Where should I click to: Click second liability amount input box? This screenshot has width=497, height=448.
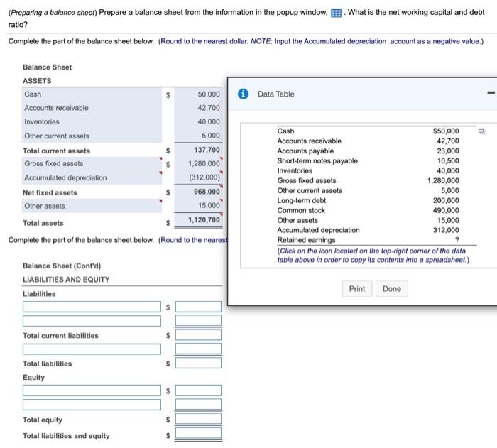point(198,320)
